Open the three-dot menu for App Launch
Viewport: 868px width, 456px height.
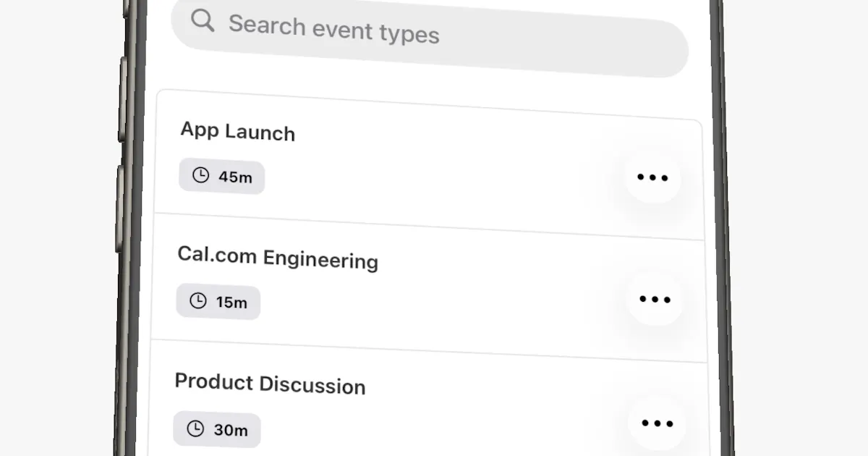[652, 177]
